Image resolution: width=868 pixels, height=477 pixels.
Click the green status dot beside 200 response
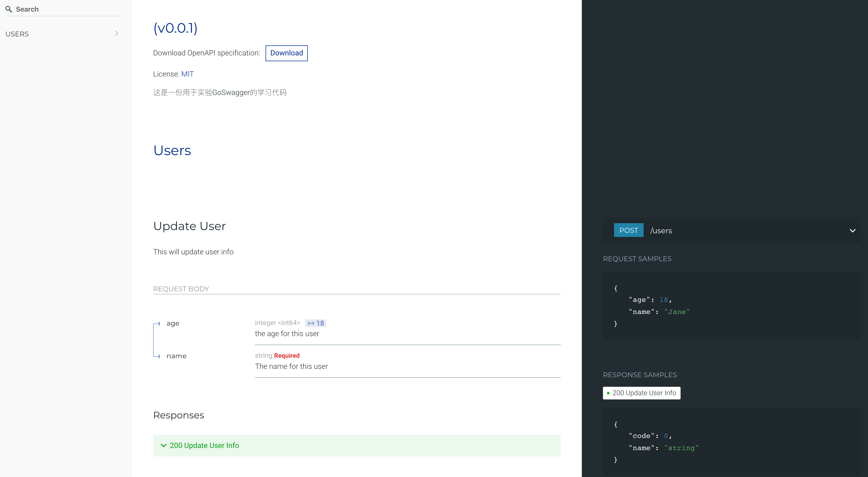[x=608, y=393]
